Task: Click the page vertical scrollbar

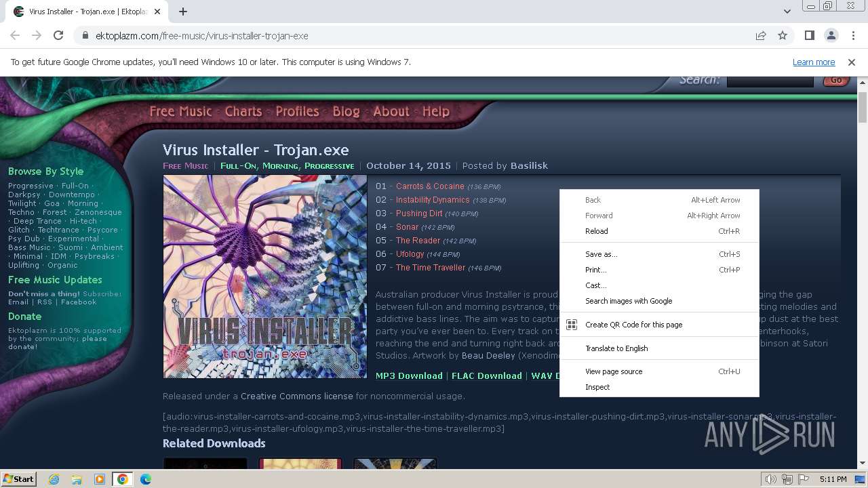Action: click(863, 273)
